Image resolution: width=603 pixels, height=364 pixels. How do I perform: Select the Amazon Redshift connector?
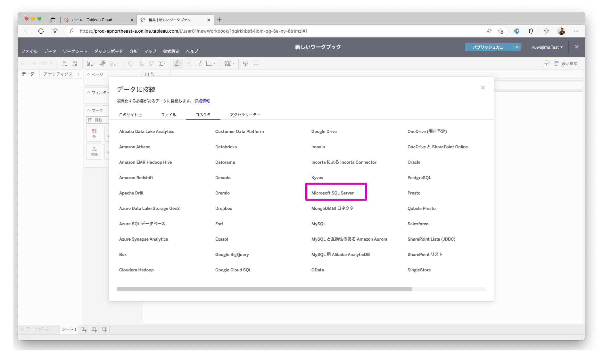[136, 178]
